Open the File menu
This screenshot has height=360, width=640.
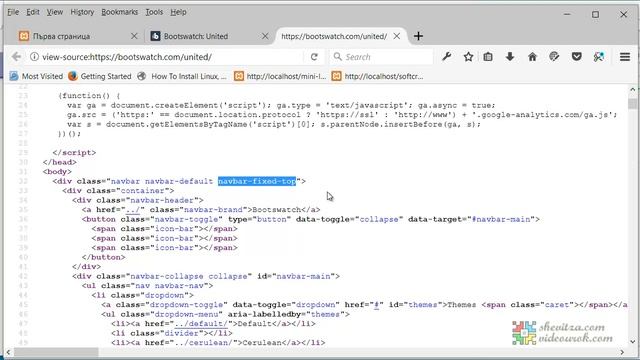click(13, 12)
